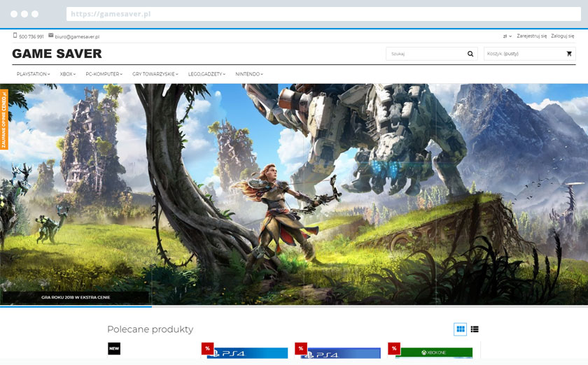The image size is (588, 365).
Task: Click the Gra roku 2018 w ekstra cenie caption
Action: point(76,297)
